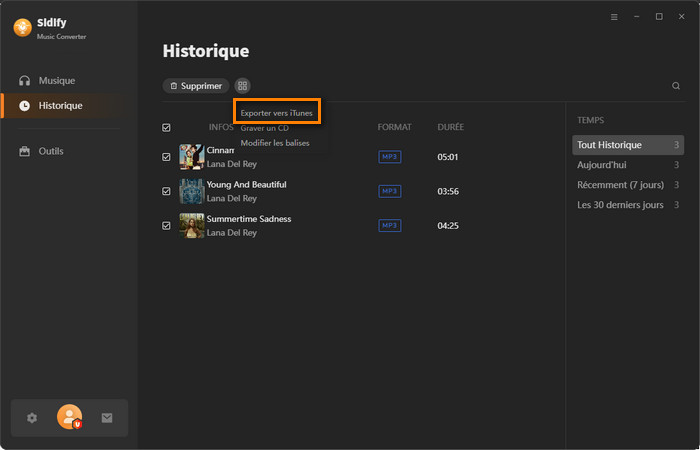Click the search magnifier icon
The height and width of the screenshot is (450, 700).
point(676,86)
